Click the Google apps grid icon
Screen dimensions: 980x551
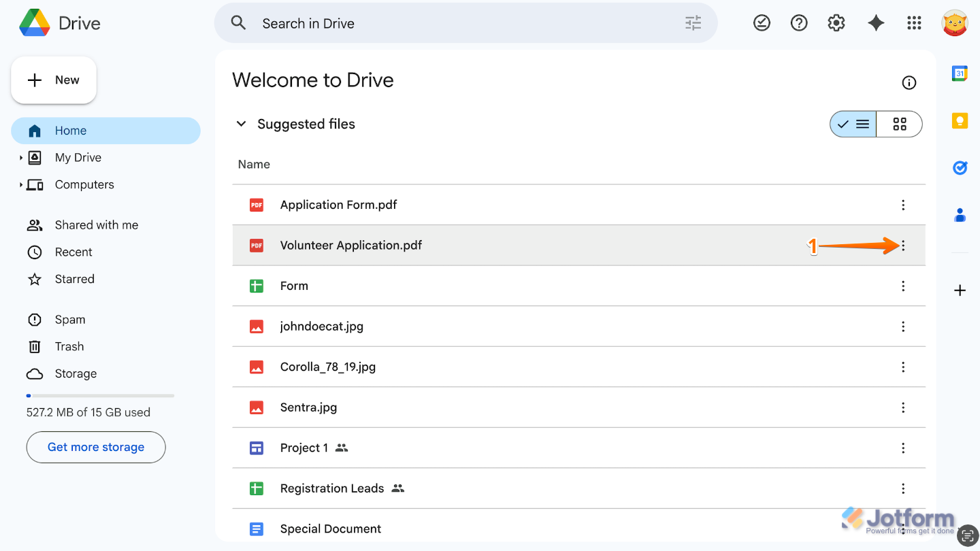pyautogui.click(x=914, y=22)
